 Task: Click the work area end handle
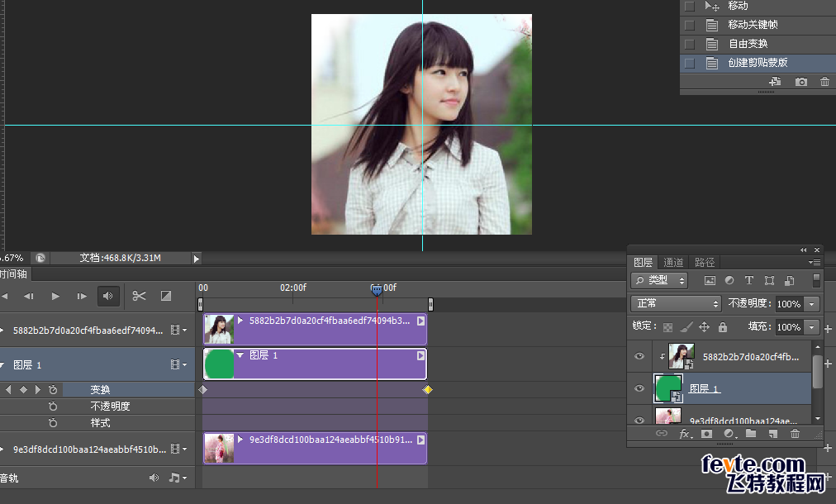430,304
